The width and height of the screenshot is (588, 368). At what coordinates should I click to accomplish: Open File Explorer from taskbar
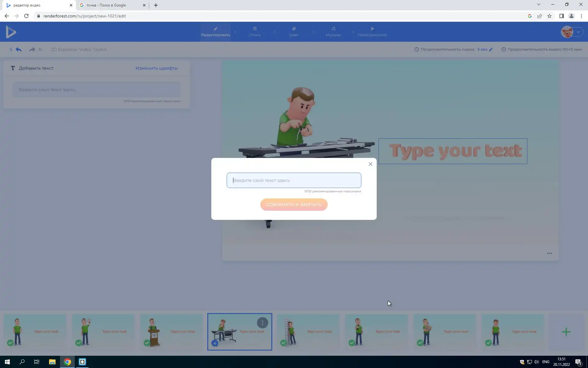[x=52, y=362]
